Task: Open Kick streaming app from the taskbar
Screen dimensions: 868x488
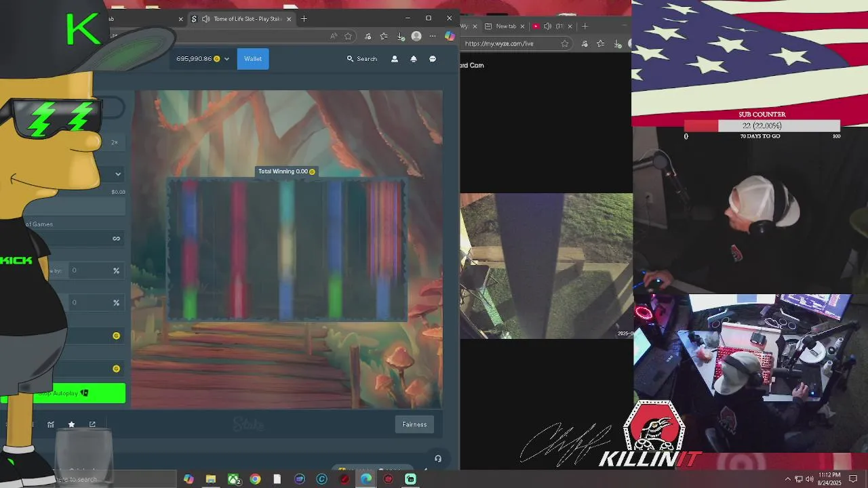Action: pyautogui.click(x=410, y=479)
